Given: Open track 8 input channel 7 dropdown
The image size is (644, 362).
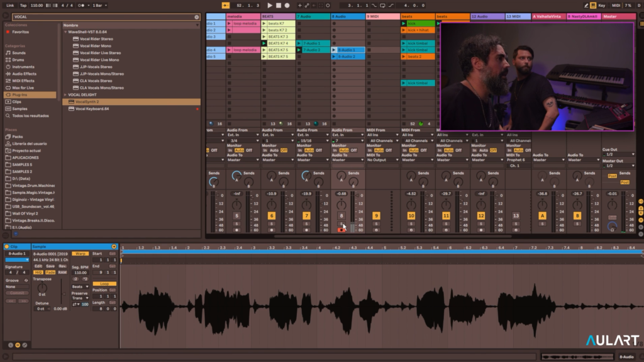Looking at the screenshot, I should [348, 140].
